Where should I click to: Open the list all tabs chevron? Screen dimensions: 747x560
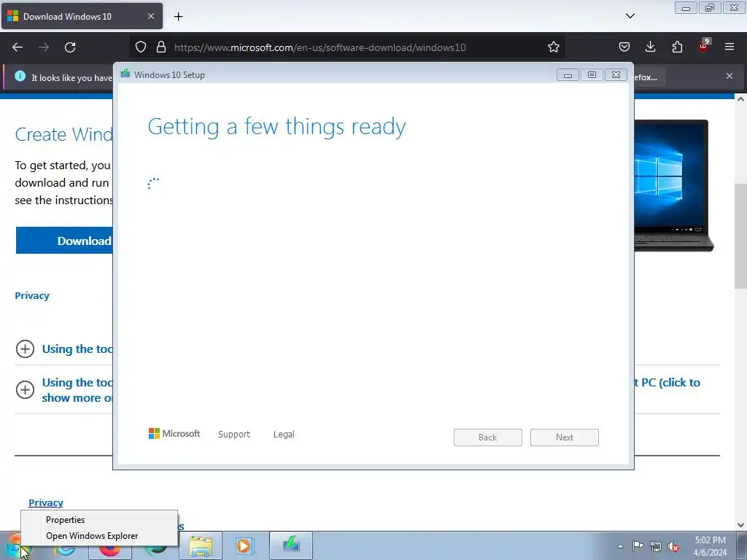[x=630, y=16]
